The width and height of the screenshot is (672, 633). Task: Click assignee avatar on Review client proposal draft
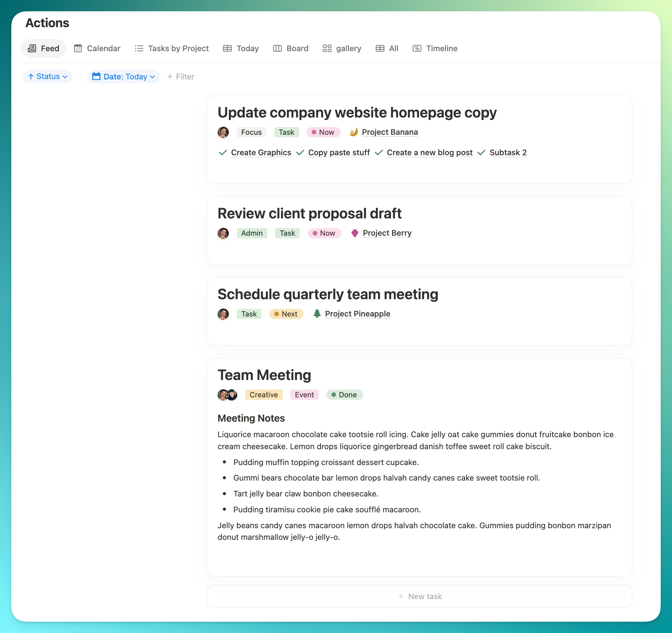click(x=223, y=233)
